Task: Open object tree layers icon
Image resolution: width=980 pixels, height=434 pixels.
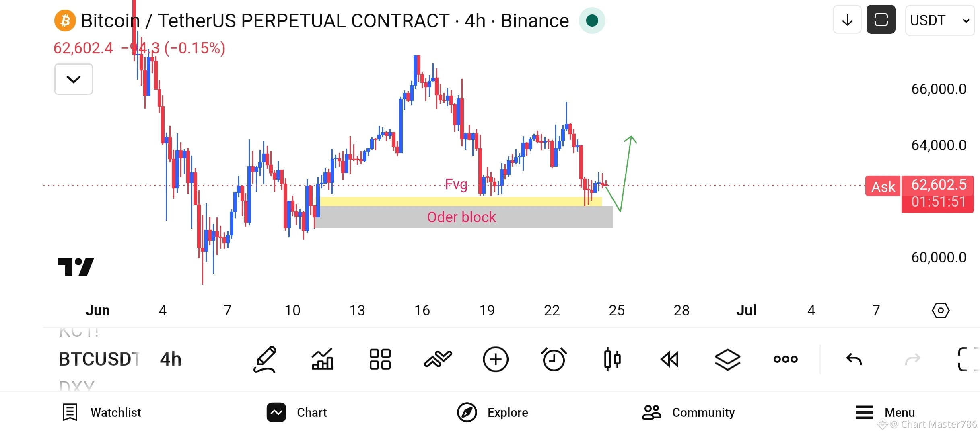Action: (727, 359)
